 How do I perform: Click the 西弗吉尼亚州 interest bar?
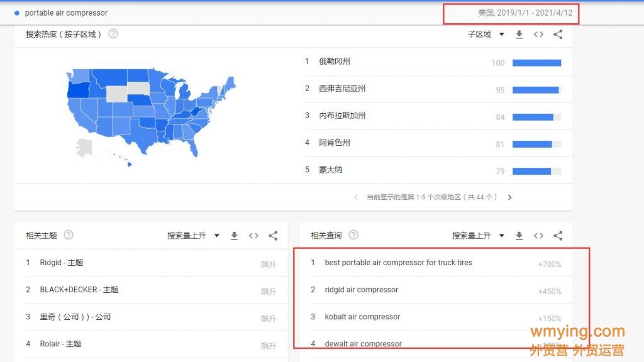click(537, 90)
